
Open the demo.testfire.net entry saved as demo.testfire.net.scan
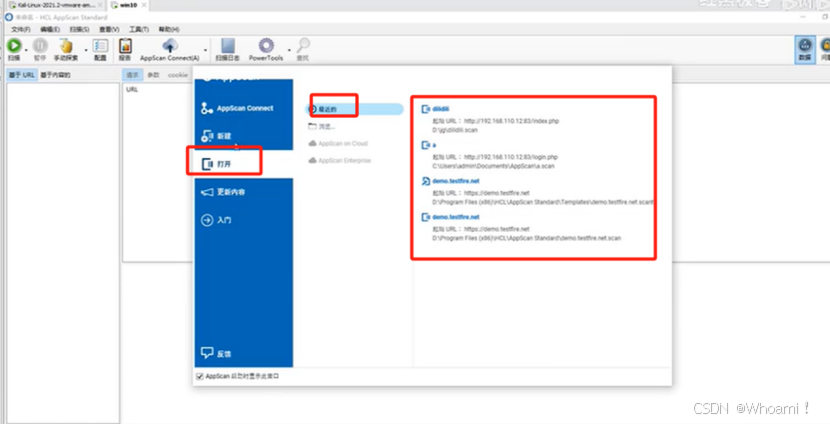(x=456, y=217)
